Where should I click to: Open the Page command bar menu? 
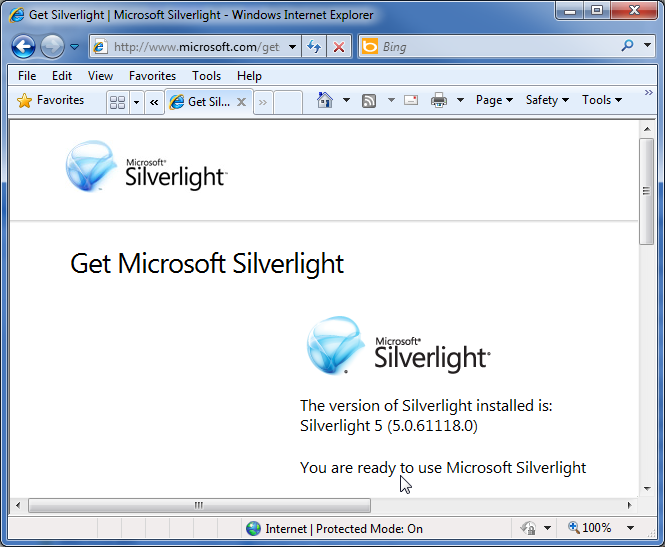coord(494,100)
